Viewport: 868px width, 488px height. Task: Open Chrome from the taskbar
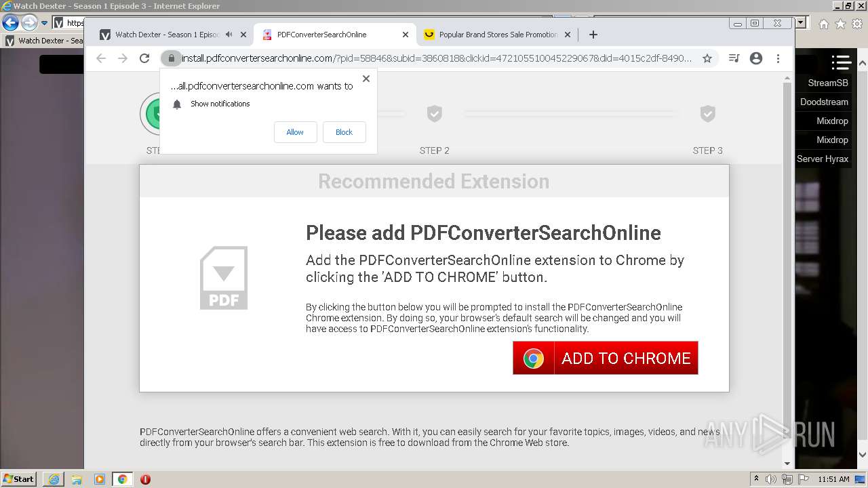(x=122, y=479)
